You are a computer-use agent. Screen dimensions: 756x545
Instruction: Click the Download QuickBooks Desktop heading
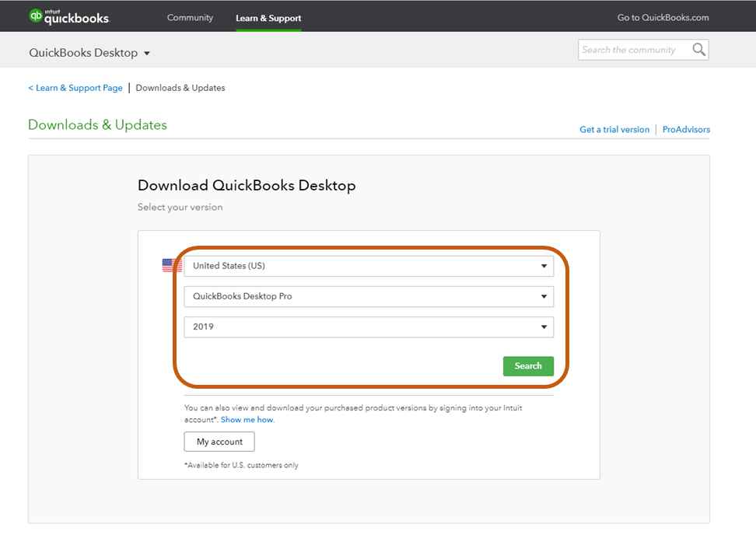pos(247,186)
